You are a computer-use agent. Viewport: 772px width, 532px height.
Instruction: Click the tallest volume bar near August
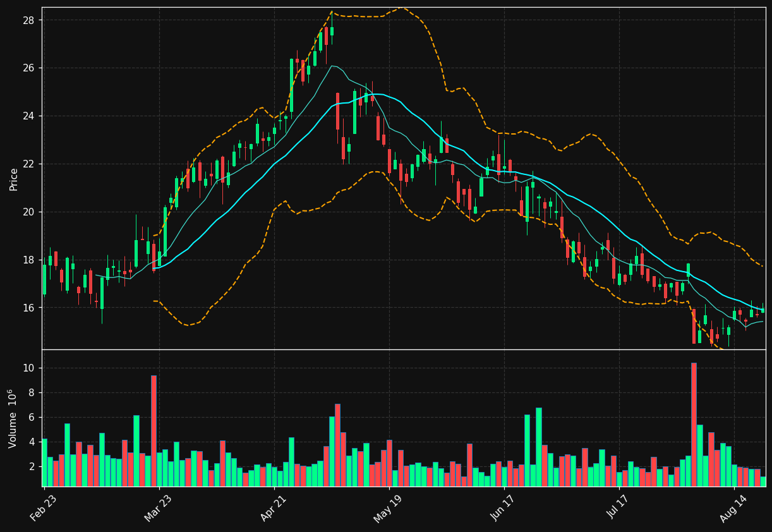(694, 425)
